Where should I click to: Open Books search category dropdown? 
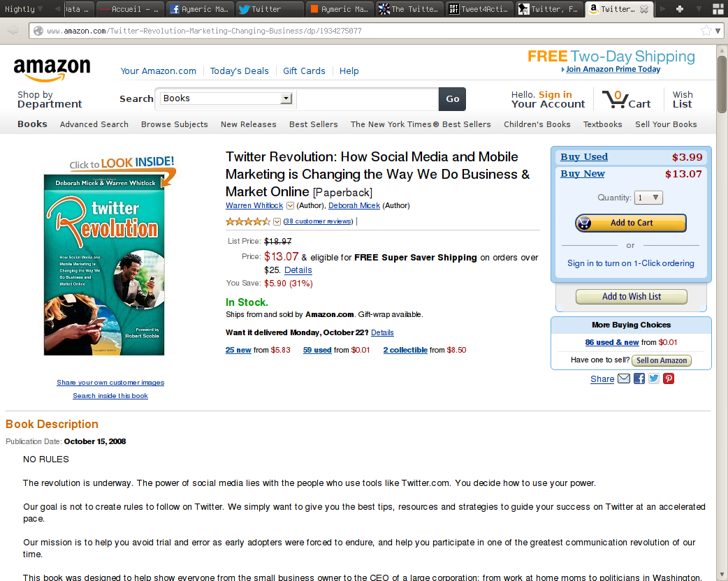(226, 98)
